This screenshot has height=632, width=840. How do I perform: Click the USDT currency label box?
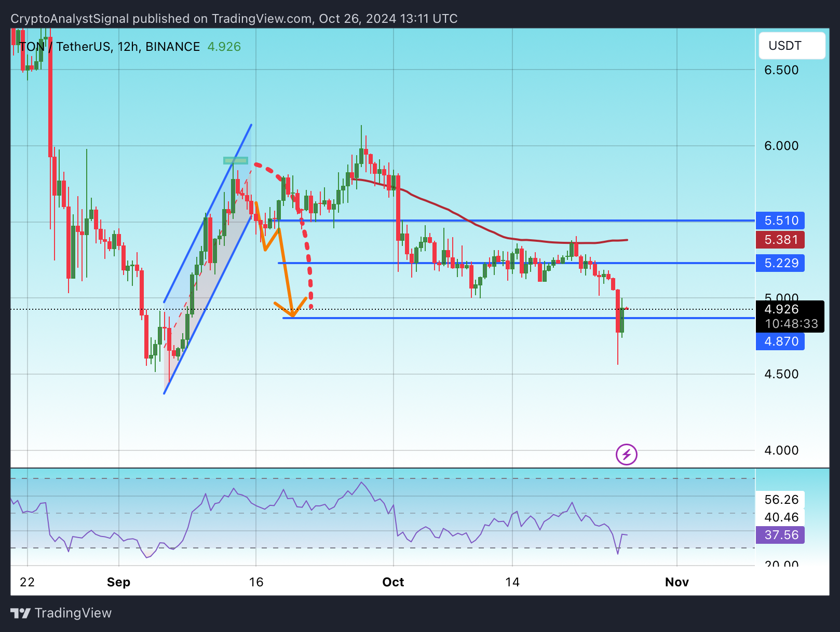pos(792,46)
